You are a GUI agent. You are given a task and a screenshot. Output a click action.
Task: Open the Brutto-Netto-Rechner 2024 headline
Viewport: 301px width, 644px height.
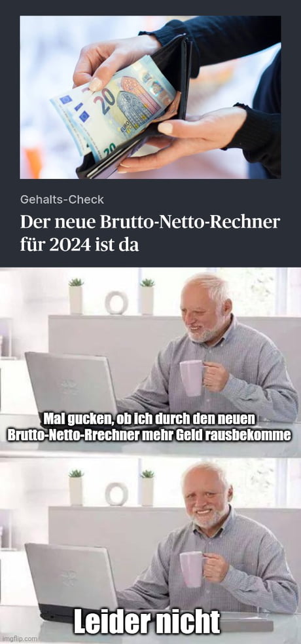click(x=150, y=233)
